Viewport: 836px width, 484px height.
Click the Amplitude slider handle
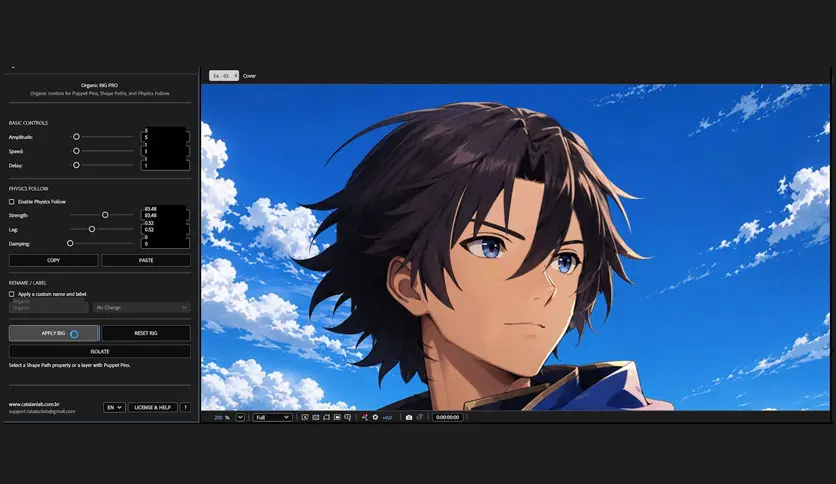(76, 137)
